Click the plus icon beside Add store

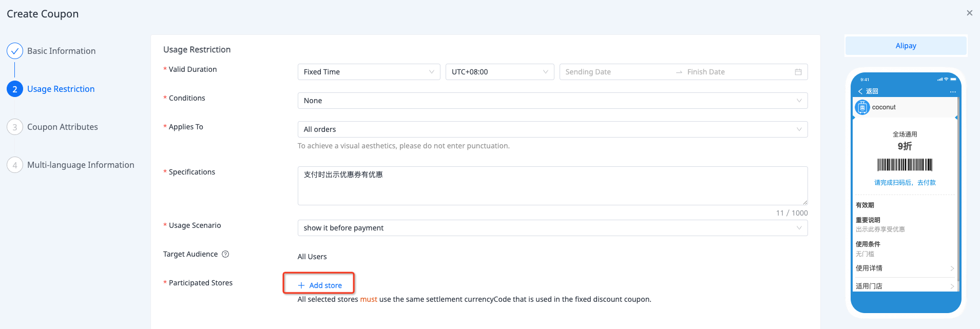tap(301, 285)
